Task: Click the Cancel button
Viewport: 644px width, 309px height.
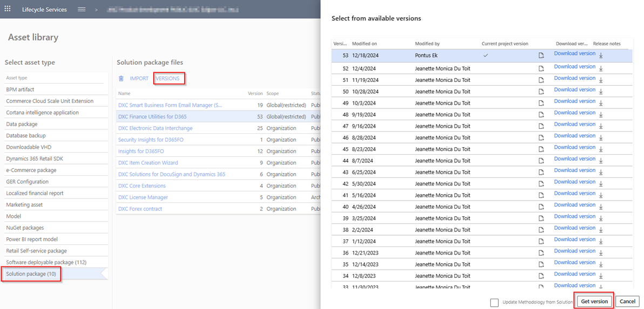Action: click(x=628, y=301)
